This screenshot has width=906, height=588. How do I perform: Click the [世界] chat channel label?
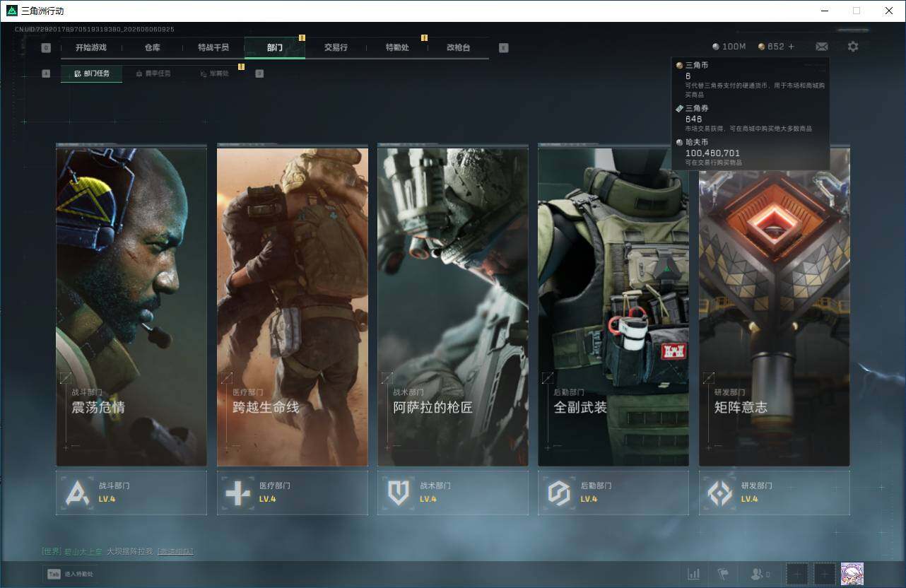(x=52, y=551)
